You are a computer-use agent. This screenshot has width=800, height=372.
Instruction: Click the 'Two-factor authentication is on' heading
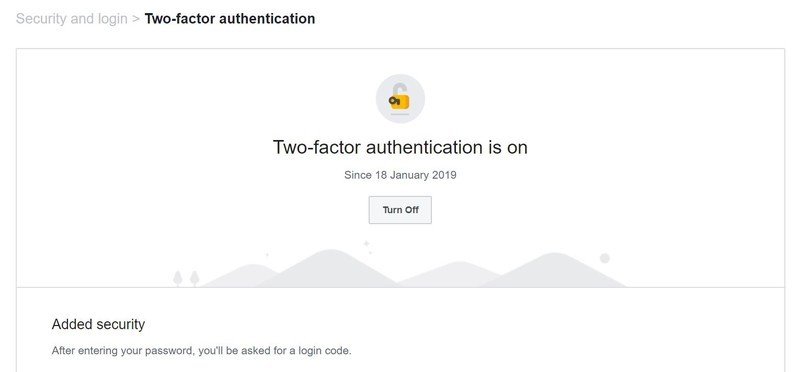pyautogui.click(x=400, y=147)
